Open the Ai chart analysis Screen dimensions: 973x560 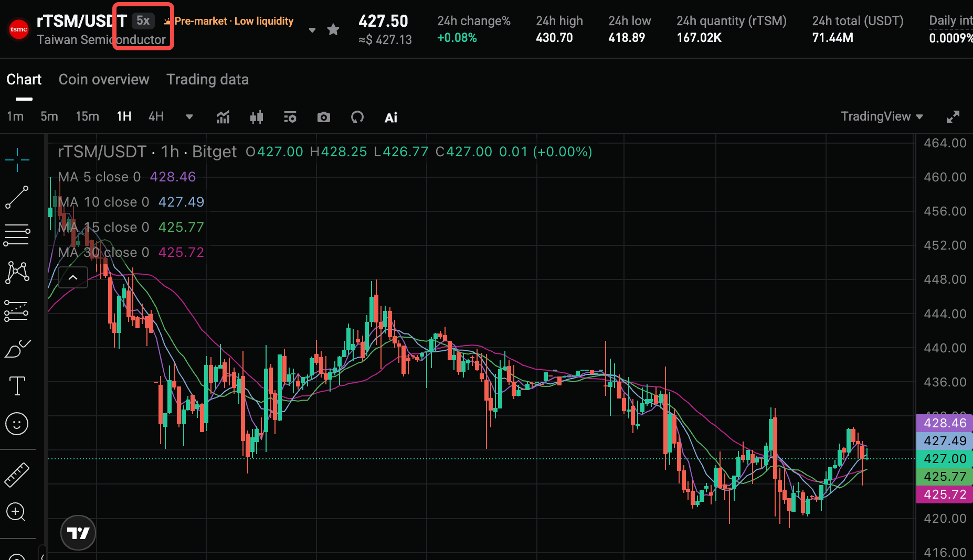[391, 117]
